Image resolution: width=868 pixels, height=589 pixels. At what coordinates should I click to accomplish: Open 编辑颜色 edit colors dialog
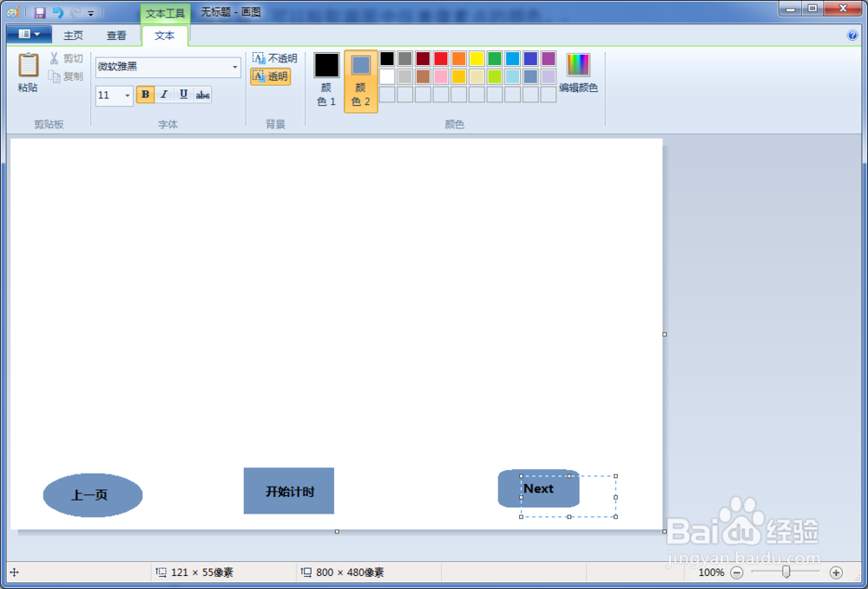click(x=578, y=73)
